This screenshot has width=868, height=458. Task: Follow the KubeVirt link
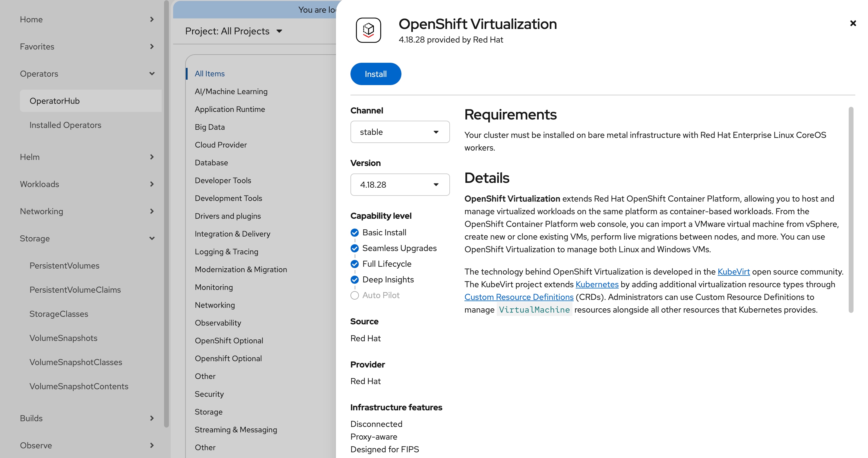pos(733,272)
